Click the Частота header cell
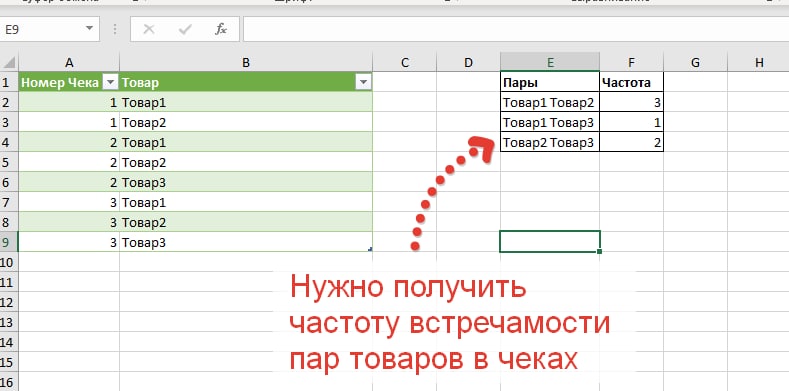 (x=632, y=83)
